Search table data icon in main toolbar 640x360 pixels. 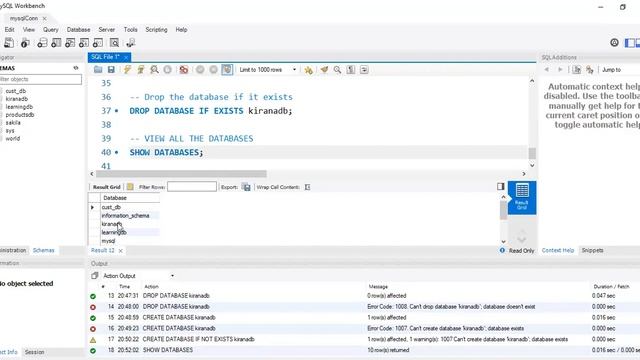point(114,42)
